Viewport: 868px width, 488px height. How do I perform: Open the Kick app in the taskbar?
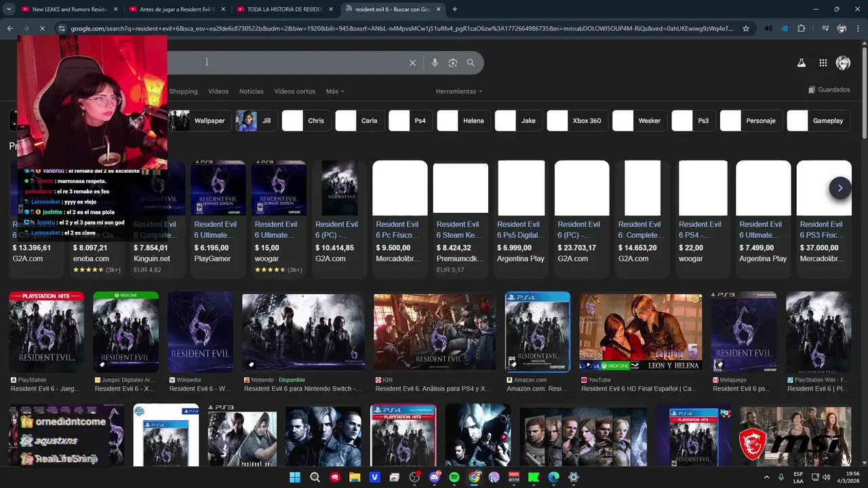(x=534, y=477)
